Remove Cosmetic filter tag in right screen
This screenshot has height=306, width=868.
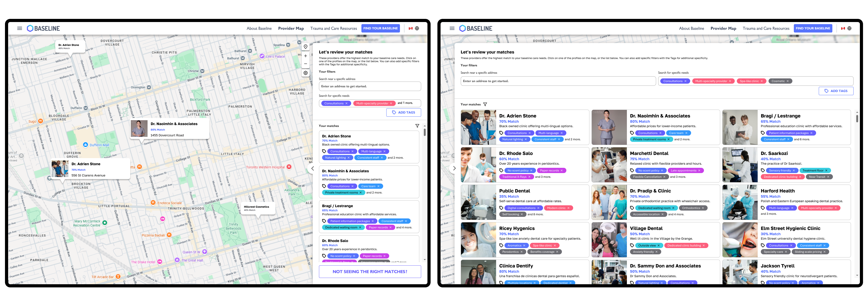(788, 81)
